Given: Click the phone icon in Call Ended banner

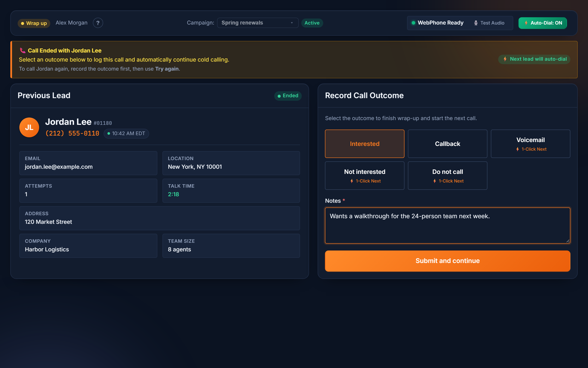Looking at the screenshot, I should click(x=23, y=50).
